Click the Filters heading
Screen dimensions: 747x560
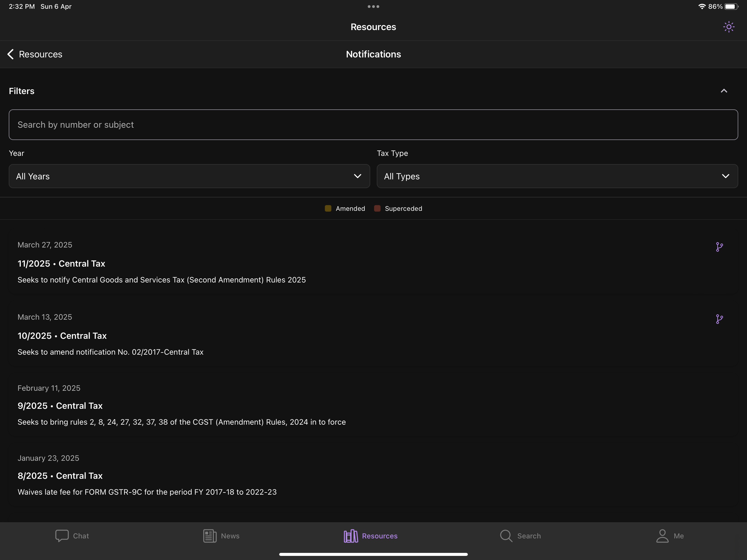click(x=22, y=91)
